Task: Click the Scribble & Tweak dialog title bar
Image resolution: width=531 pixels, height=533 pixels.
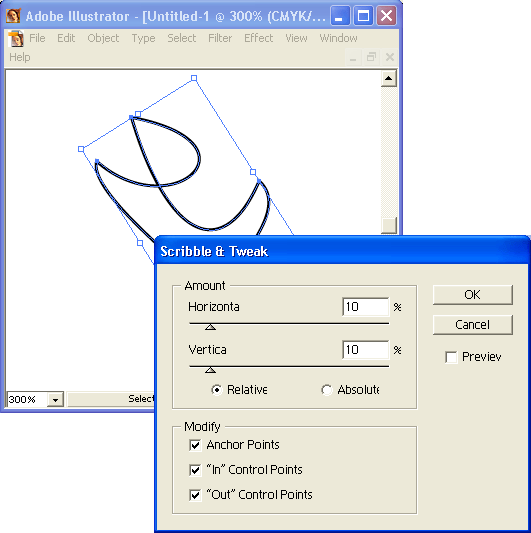Action: pos(342,251)
